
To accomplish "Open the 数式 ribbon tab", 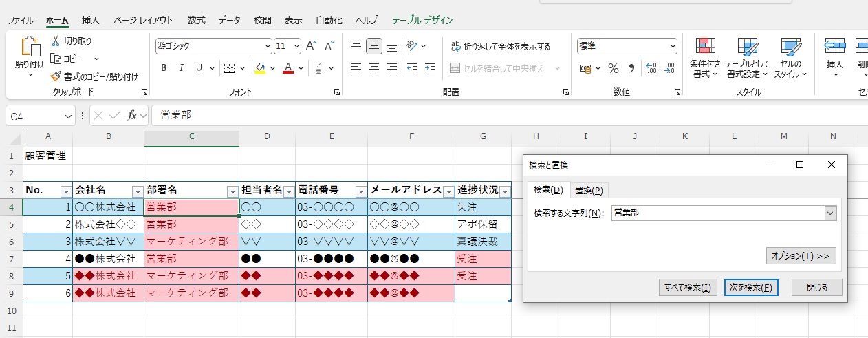I will click(196, 20).
